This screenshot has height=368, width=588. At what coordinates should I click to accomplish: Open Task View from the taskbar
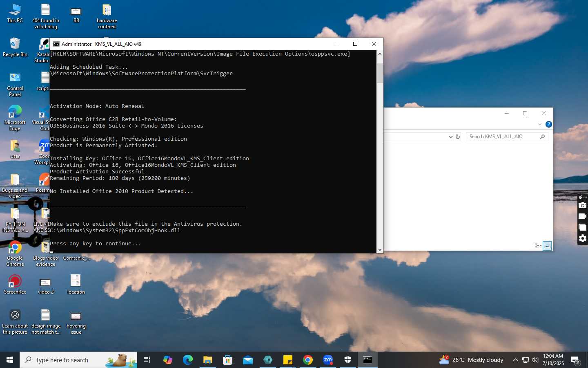click(x=147, y=360)
